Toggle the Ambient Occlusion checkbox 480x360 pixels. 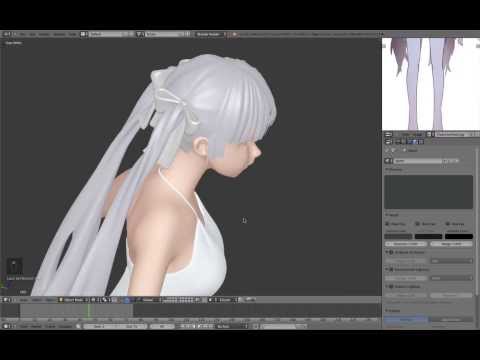(392, 252)
